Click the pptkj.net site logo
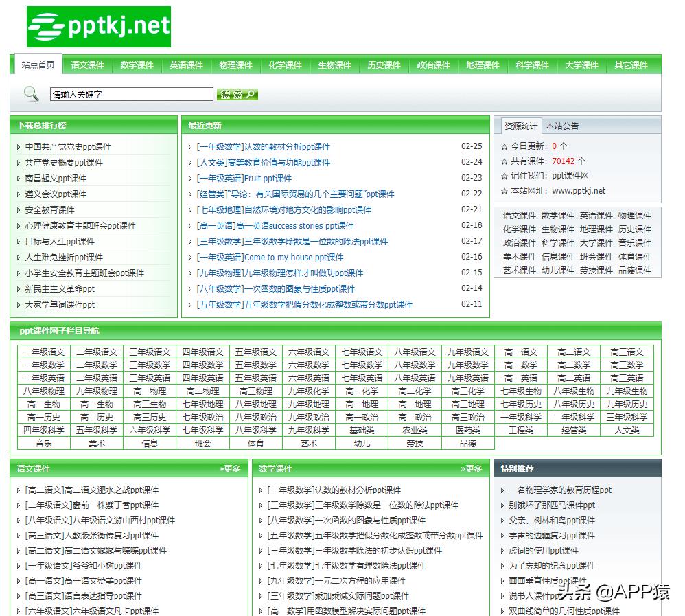 click(x=99, y=27)
